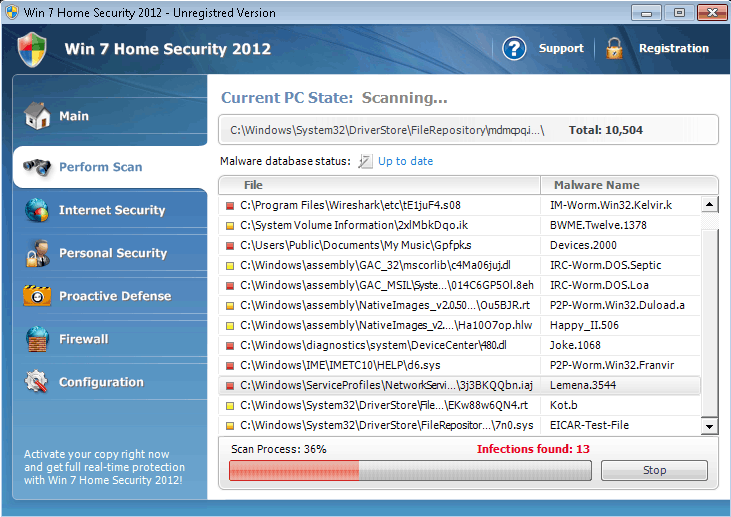The width and height of the screenshot is (731, 517).
Task: Select the Joke.1068 infection row
Action: point(459,345)
